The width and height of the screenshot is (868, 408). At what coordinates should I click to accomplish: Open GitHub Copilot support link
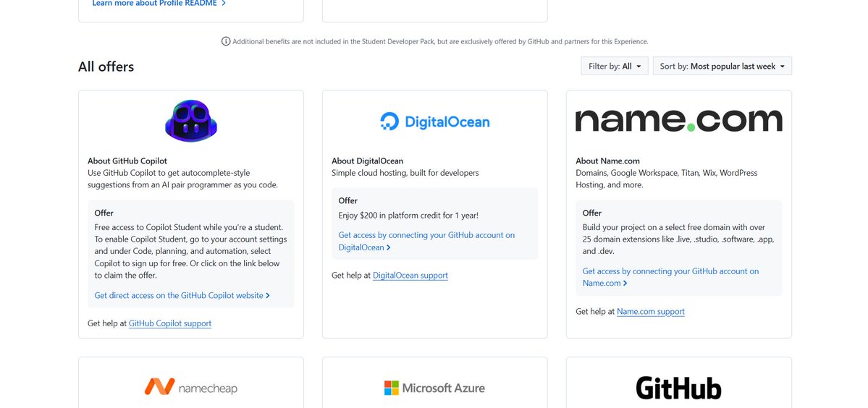click(x=170, y=323)
